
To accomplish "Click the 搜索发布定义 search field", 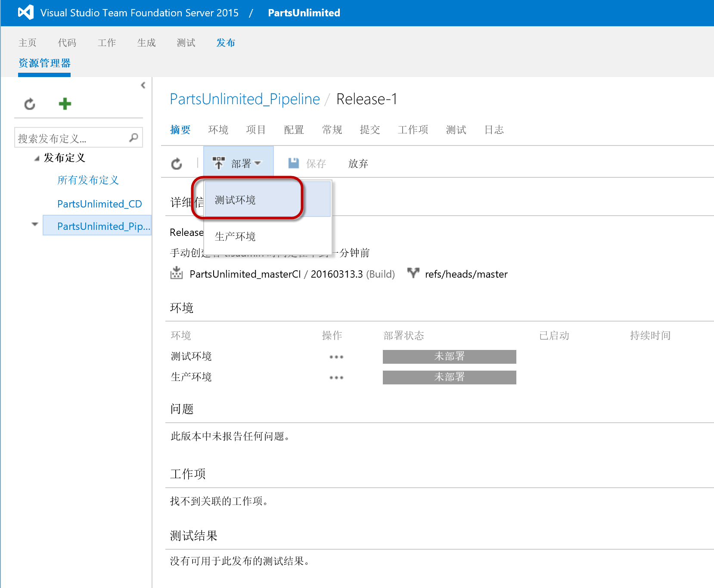I will pyautogui.click(x=78, y=138).
